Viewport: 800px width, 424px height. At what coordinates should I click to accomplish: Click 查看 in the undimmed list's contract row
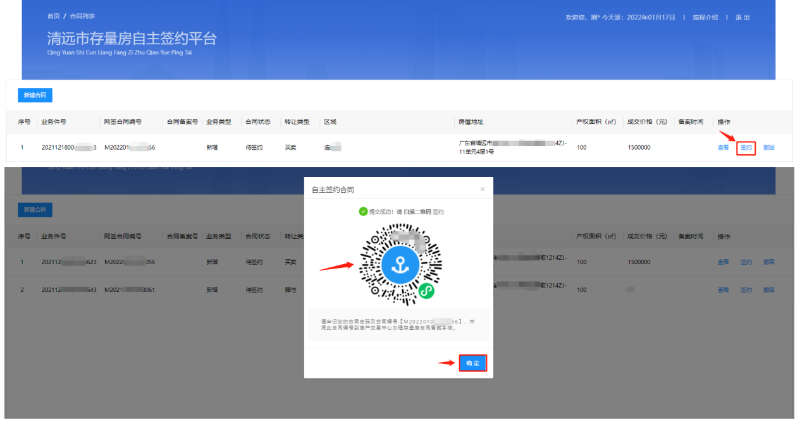[723, 147]
